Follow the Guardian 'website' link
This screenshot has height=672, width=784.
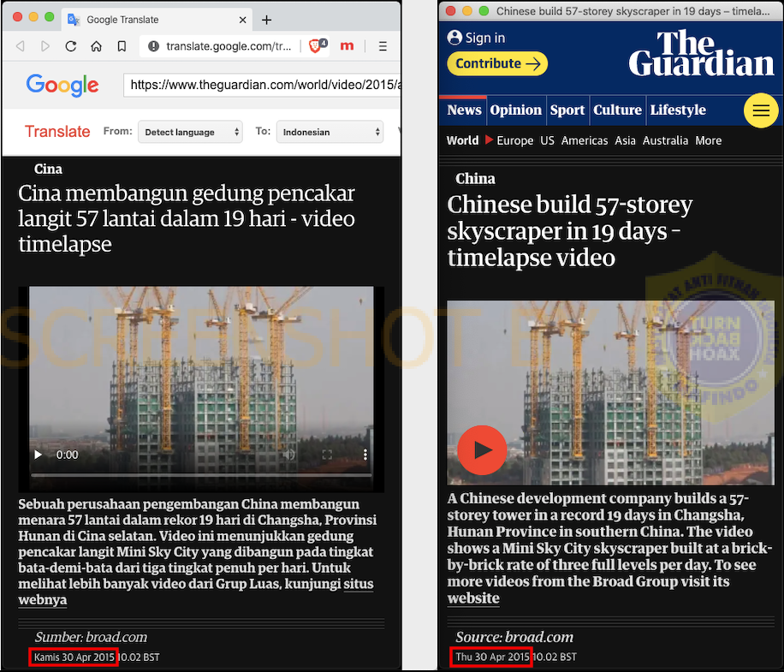click(x=473, y=598)
